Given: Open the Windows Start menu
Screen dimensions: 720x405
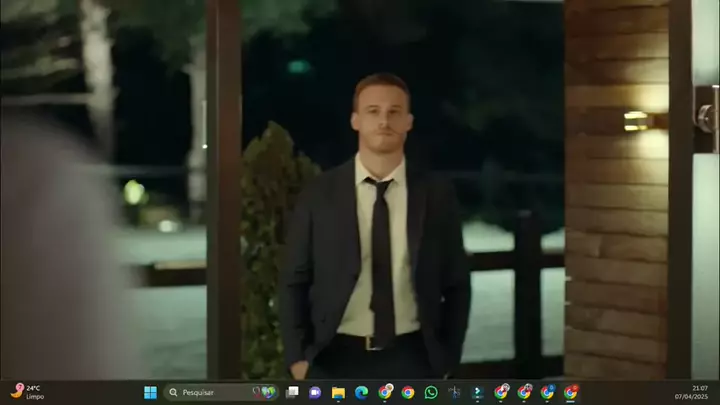Looking at the screenshot, I should [x=150, y=392].
